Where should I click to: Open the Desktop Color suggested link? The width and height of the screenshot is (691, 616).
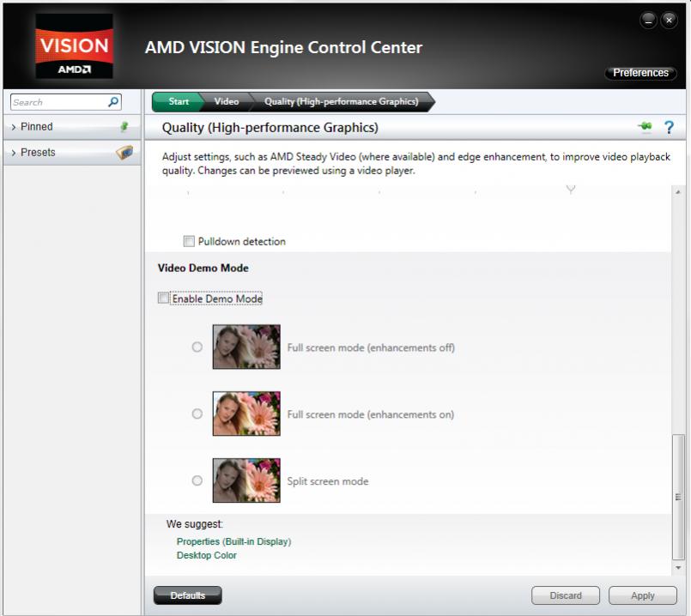(x=206, y=555)
